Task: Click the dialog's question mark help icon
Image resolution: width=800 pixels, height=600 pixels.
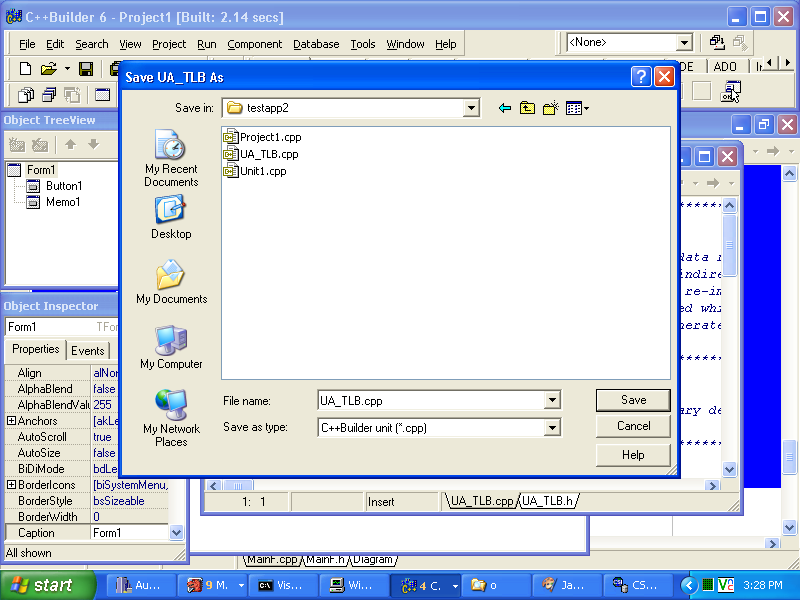Action: click(x=641, y=77)
